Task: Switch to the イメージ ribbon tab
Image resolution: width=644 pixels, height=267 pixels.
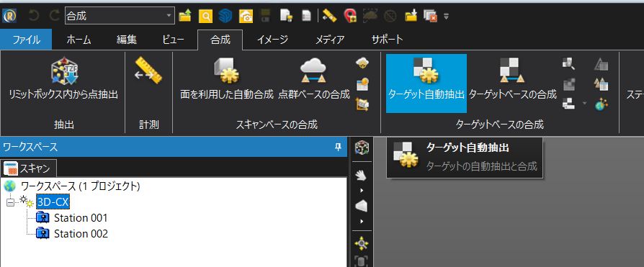Action: pyautogui.click(x=272, y=40)
